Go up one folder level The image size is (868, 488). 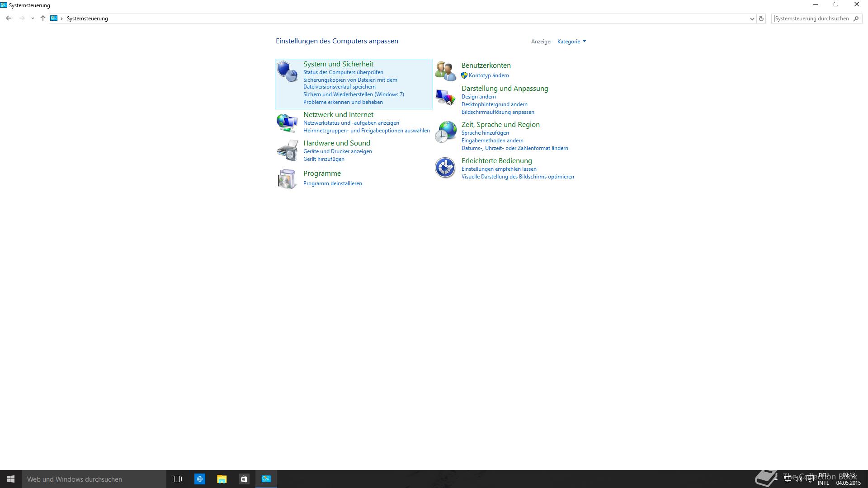43,19
